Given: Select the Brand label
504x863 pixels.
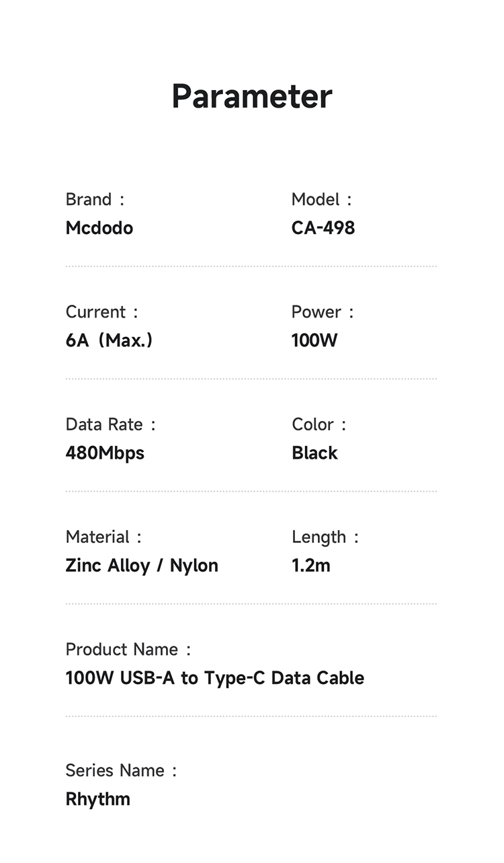Looking at the screenshot, I should [x=89, y=200].
